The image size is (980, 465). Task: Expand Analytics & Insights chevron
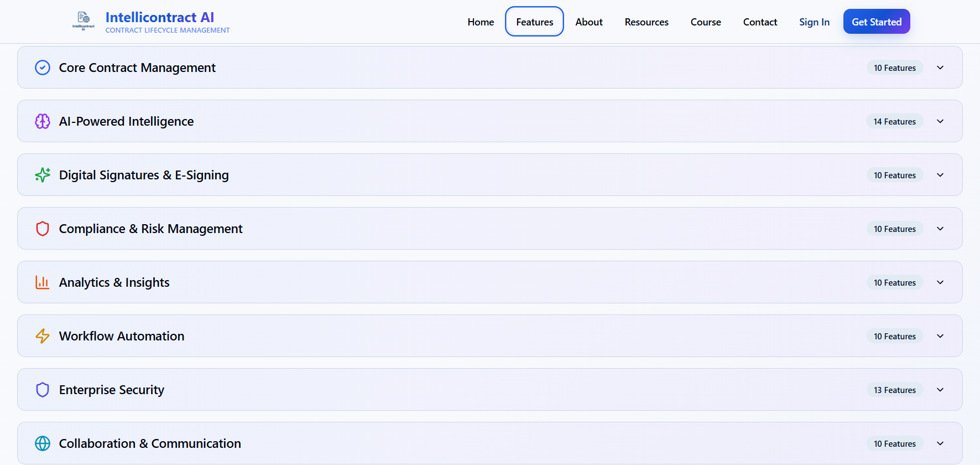coord(940,282)
